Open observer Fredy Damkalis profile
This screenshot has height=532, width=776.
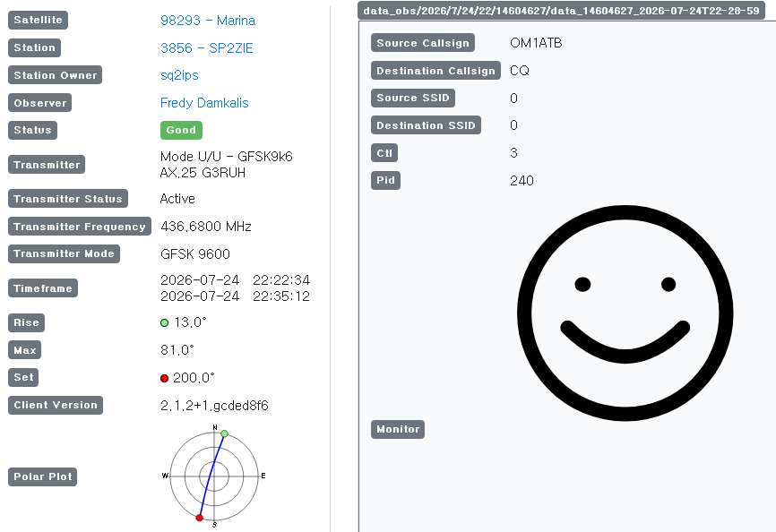[x=204, y=103]
